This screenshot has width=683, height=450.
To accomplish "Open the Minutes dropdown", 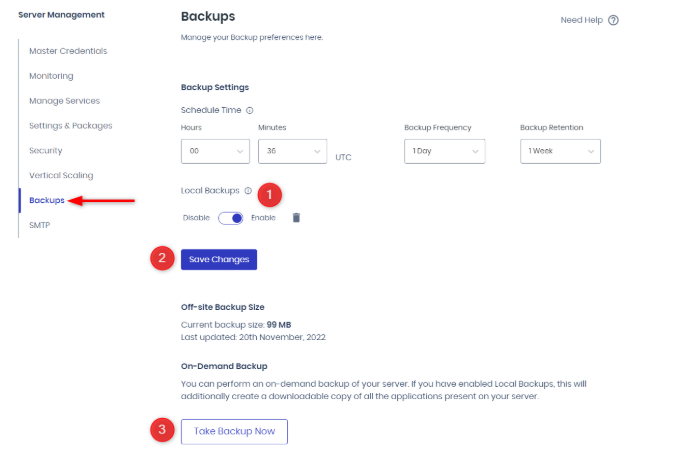I will (x=291, y=151).
